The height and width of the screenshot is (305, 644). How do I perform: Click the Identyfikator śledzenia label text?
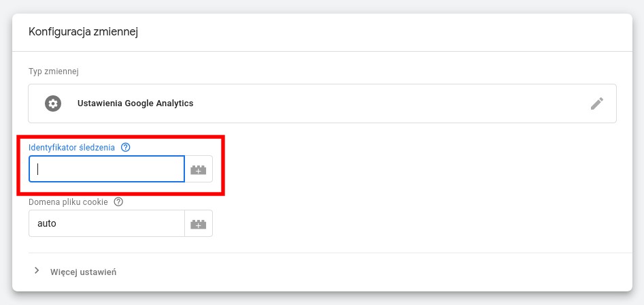click(72, 148)
